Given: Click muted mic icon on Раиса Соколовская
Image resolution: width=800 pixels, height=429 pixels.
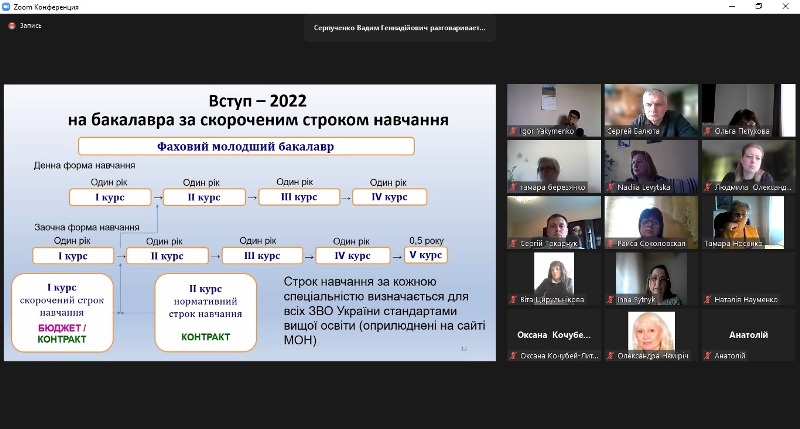Looking at the screenshot, I should 611,244.
